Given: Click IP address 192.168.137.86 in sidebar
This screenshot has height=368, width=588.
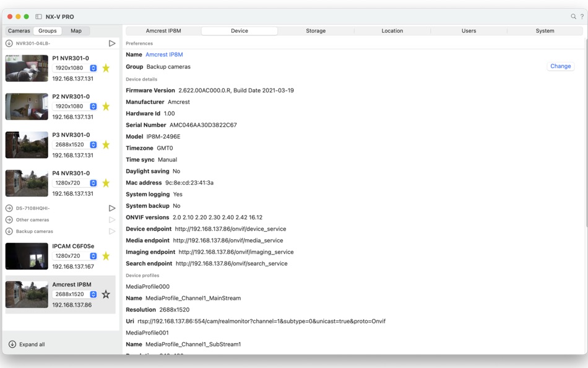Looking at the screenshot, I should click(72, 305).
